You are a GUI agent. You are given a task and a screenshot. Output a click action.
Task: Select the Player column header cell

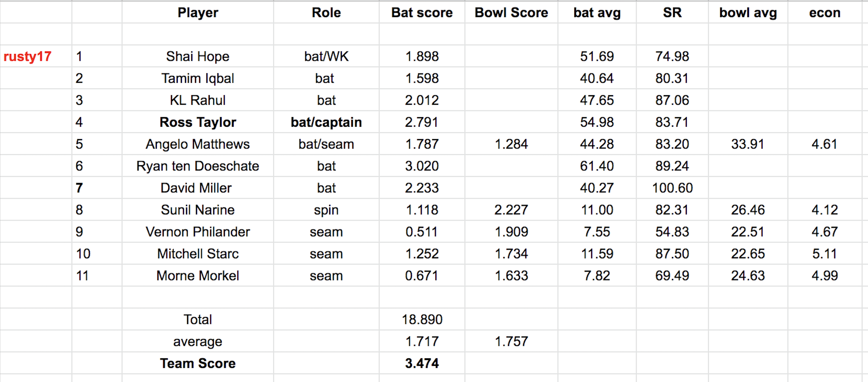point(198,13)
